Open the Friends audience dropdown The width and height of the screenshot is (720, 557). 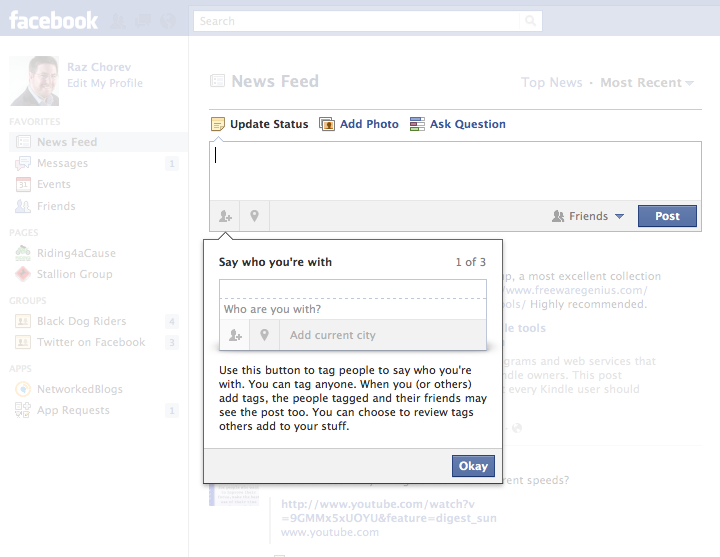pyautogui.click(x=588, y=216)
